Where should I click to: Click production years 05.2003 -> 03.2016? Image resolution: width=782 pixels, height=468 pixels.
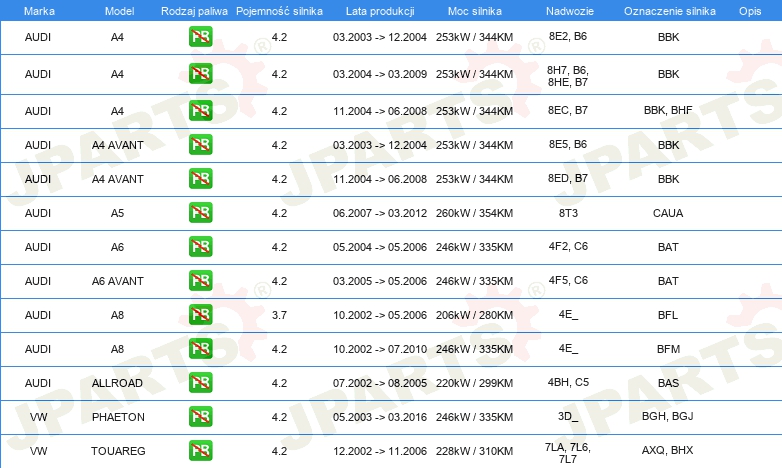[x=380, y=417]
